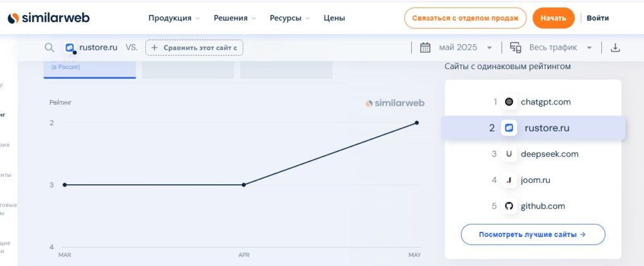This screenshot has width=644, height=266.
Task: Click the Сравнить этот сайт с field
Action: pyautogui.click(x=194, y=48)
